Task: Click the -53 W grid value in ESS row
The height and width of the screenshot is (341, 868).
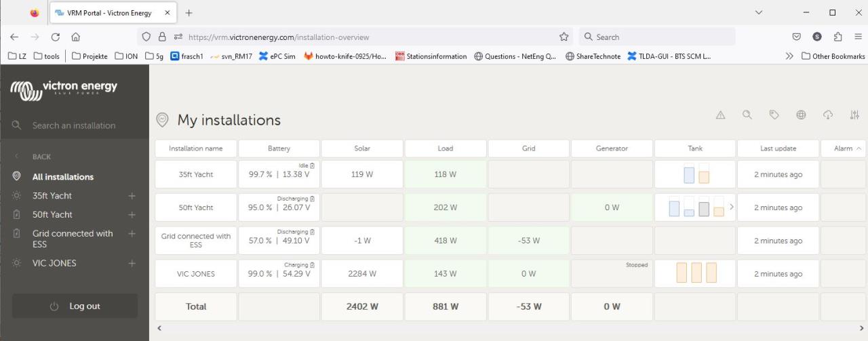Action: click(529, 241)
